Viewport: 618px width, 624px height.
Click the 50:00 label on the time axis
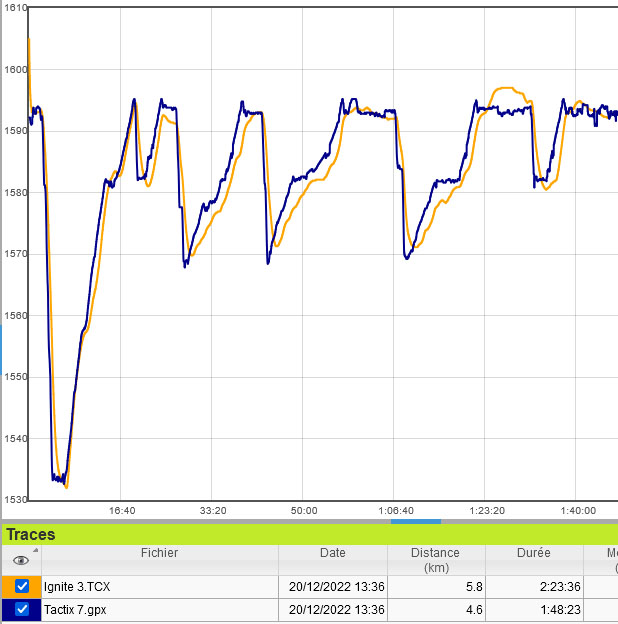click(x=303, y=510)
